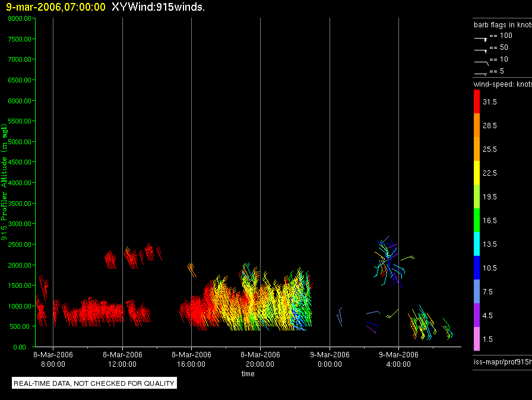Screen dimensions: 532x400
Task: Click the cyan 13.5 knots color swatch
Action: (x=477, y=244)
